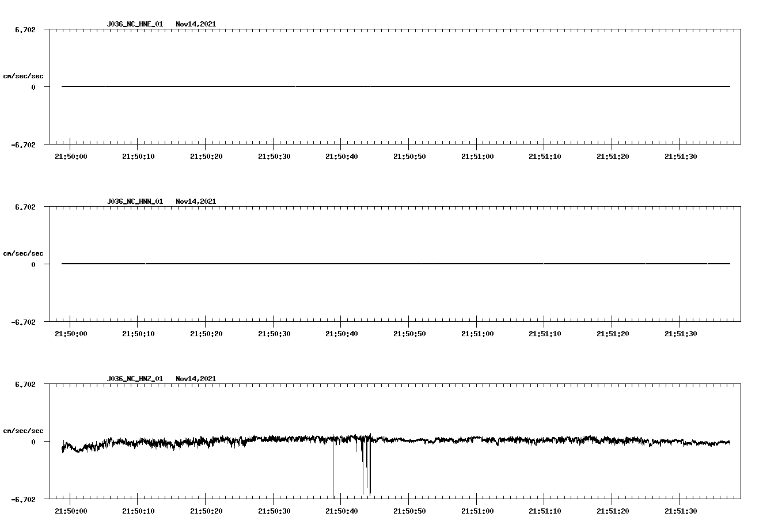Screen dimensions: 782x532
Task: Click 6.702 upper limit on HNZ axis
Action: pyautogui.click(x=25, y=384)
